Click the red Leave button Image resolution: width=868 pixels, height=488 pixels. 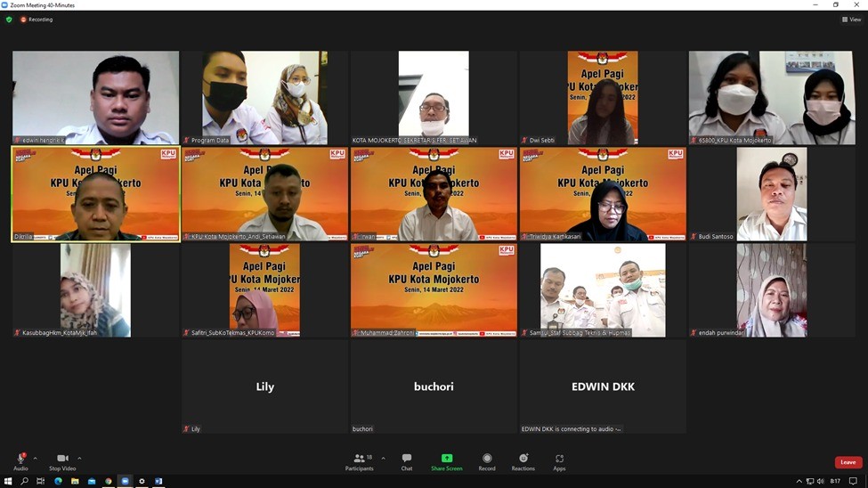click(x=848, y=462)
